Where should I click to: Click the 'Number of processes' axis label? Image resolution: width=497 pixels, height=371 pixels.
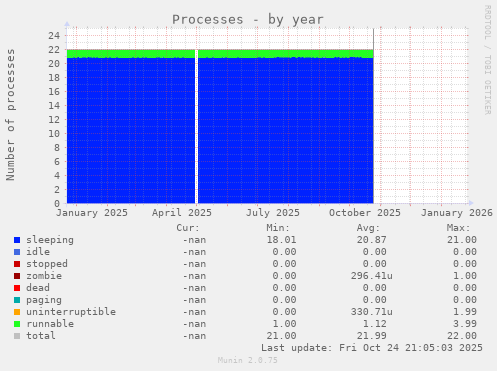click(10, 115)
